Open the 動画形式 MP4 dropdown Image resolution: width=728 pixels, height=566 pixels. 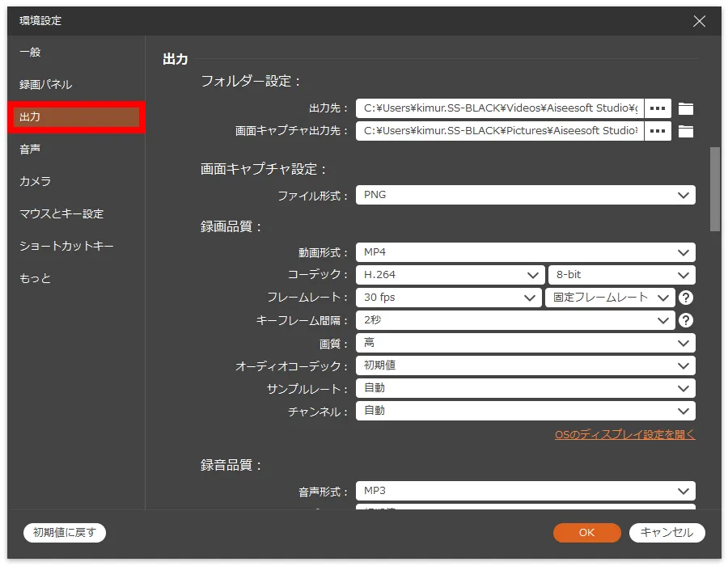(x=525, y=252)
